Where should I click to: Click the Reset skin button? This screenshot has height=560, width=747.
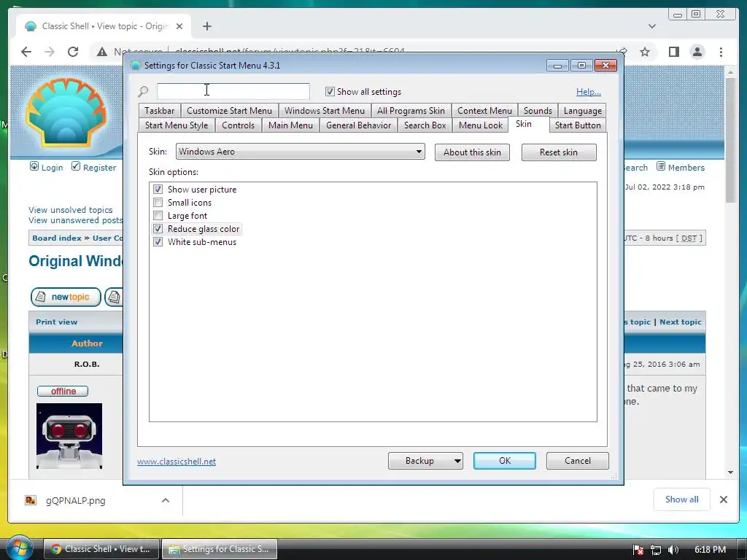click(559, 152)
